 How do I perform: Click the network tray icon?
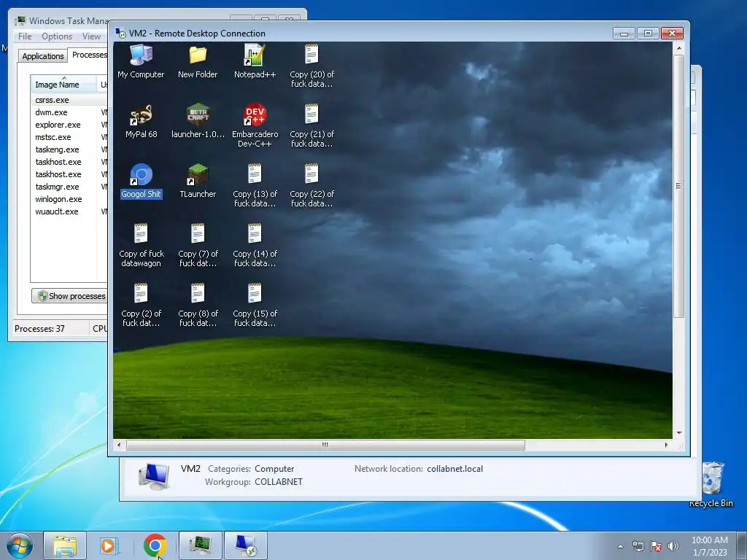click(638, 546)
